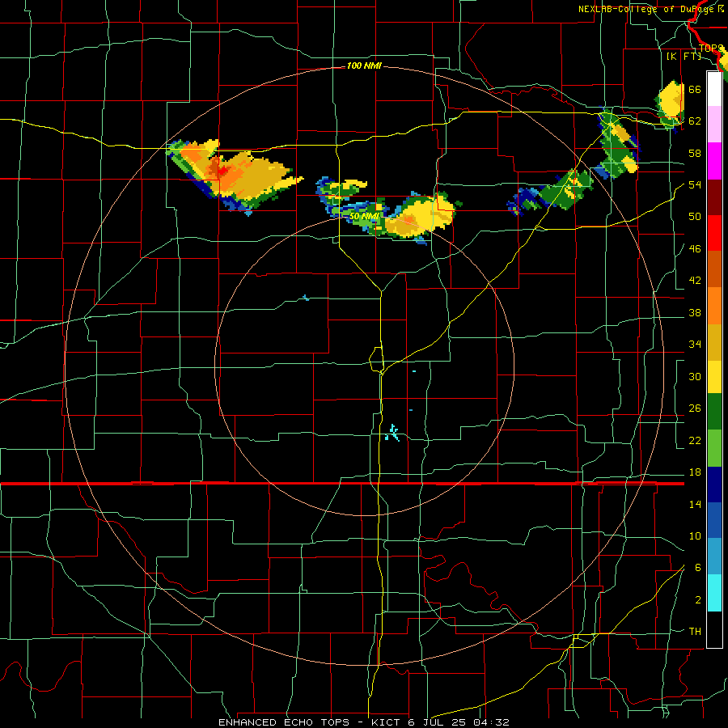This screenshot has width=728, height=728.
Task: Select the "46" legend value
Action: tap(695, 249)
